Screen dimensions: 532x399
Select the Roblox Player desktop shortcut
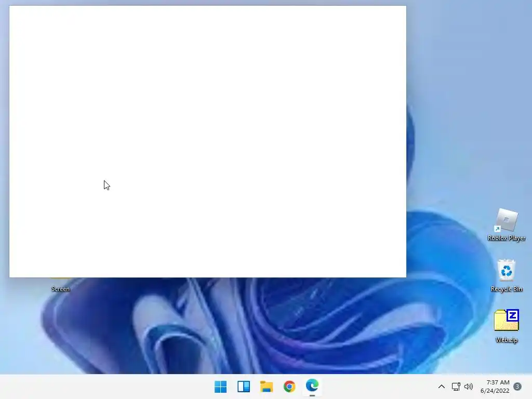(507, 225)
